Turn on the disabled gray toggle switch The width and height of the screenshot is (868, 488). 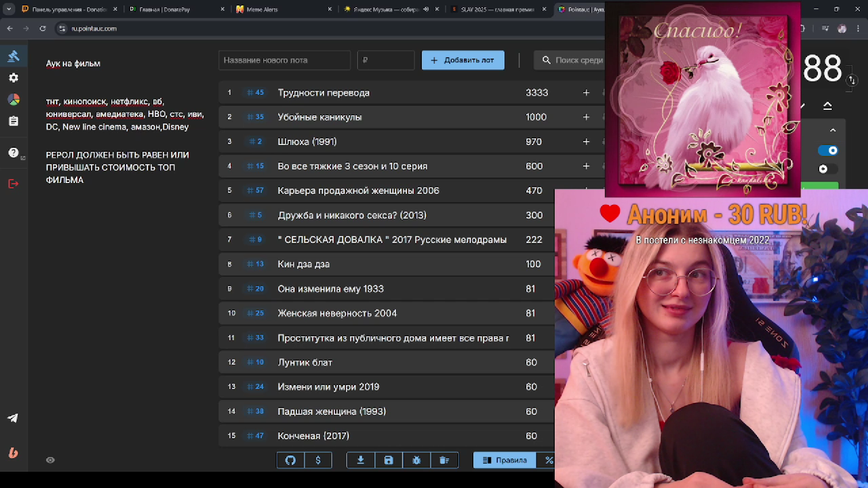coord(827,169)
